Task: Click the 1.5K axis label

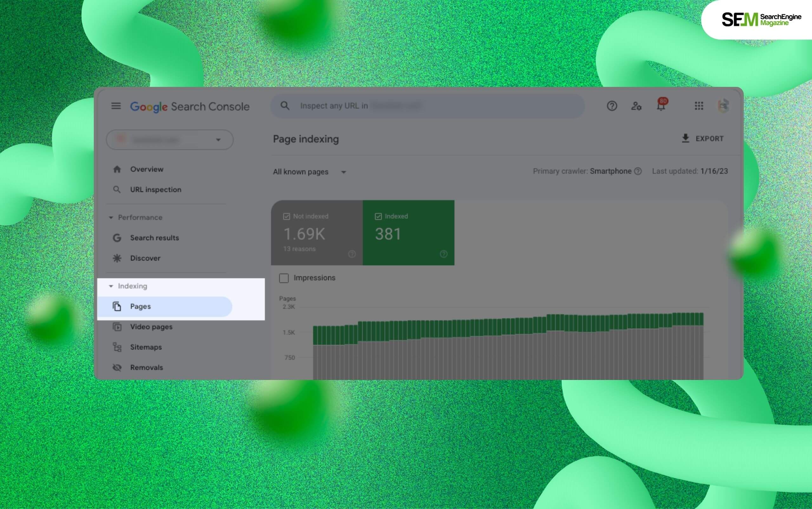Action: click(289, 332)
